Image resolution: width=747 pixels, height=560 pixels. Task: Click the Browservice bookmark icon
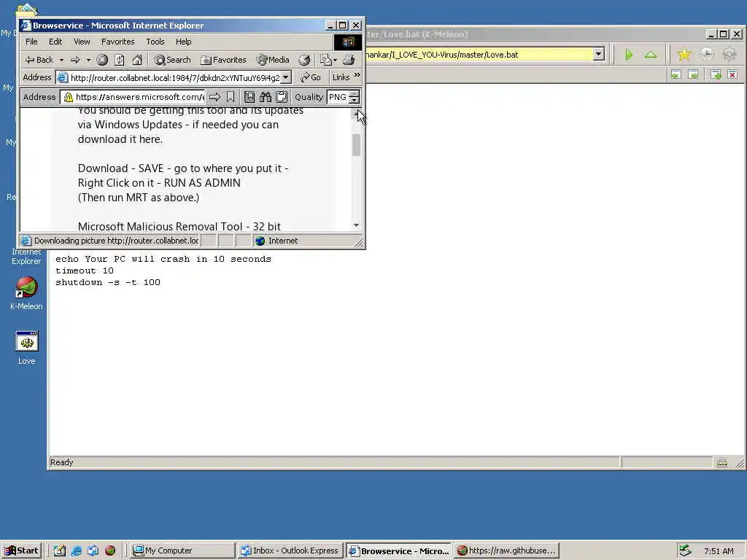(x=231, y=97)
